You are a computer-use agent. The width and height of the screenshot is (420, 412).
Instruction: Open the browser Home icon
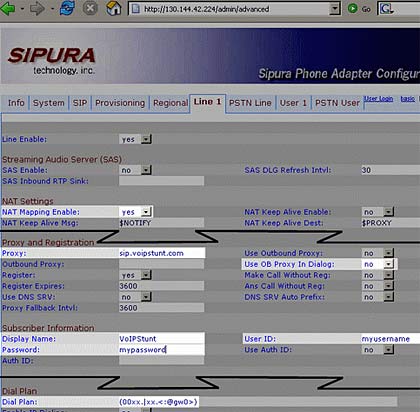point(114,8)
